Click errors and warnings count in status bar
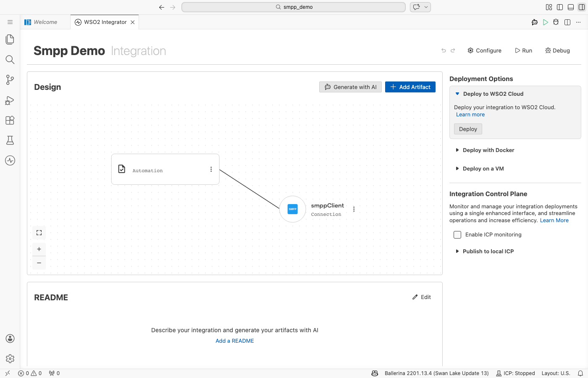This screenshot has width=588, height=378. point(30,373)
